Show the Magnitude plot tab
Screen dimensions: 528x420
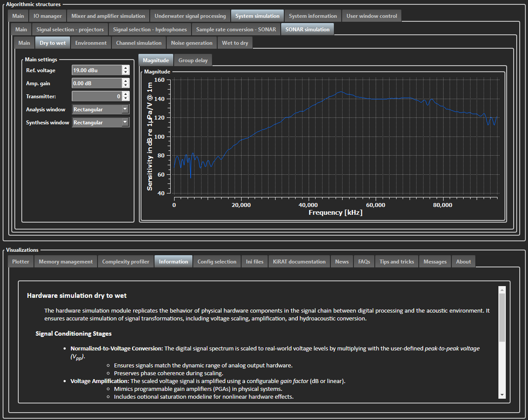156,60
